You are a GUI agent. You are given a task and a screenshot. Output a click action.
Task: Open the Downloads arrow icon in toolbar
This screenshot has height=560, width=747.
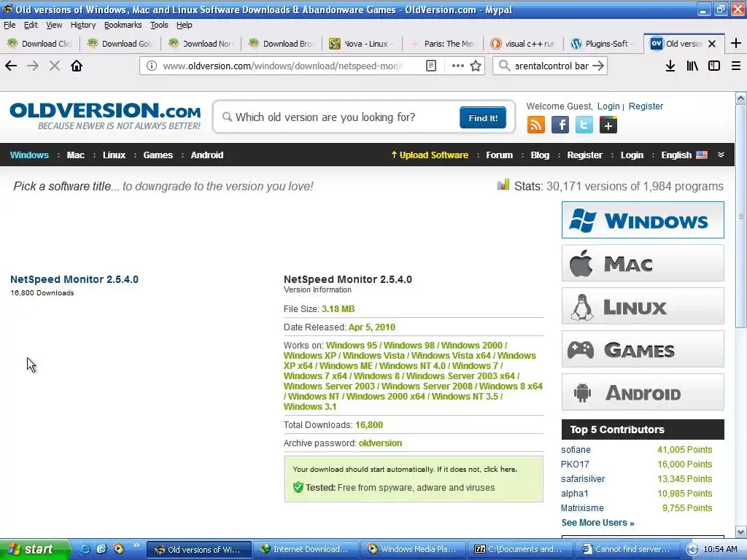click(x=670, y=66)
